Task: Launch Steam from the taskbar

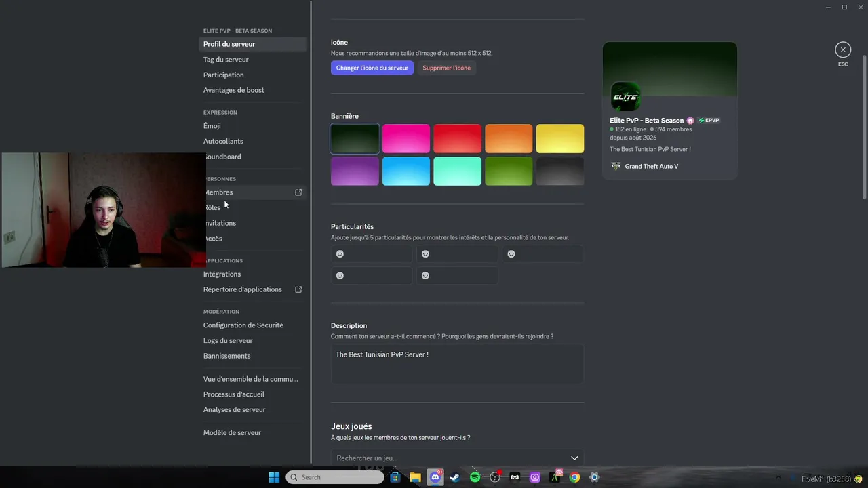Action: click(455, 477)
